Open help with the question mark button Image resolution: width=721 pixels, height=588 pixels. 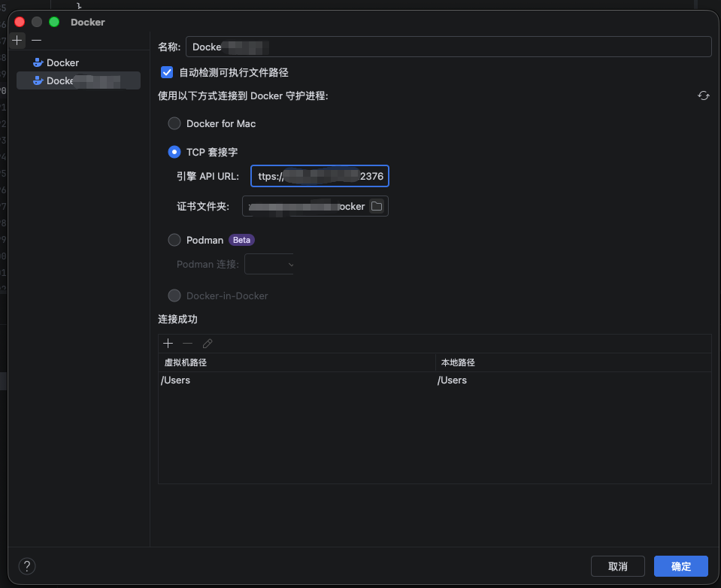[x=27, y=566]
